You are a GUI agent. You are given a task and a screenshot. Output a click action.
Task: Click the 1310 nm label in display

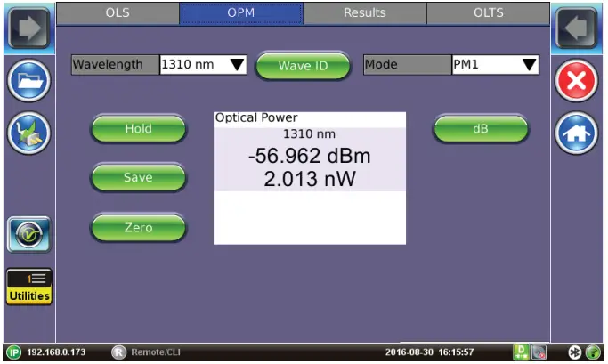tap(309, 134)
